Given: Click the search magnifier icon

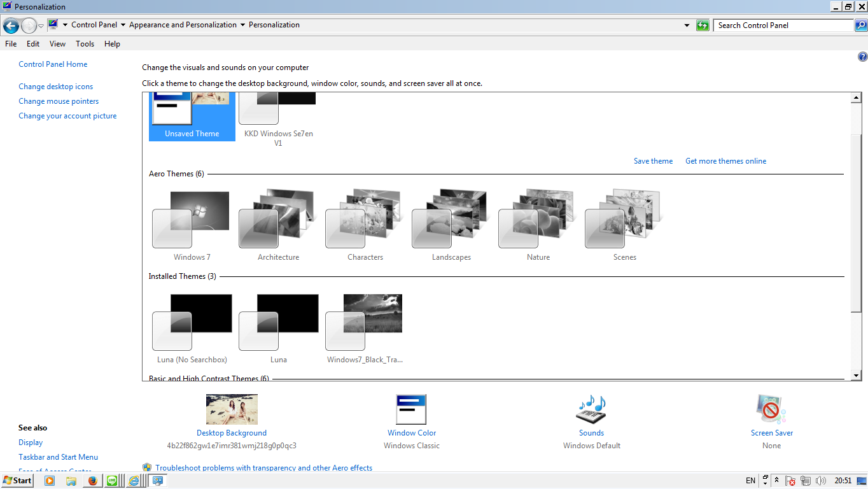Looking at the screenshot, I should 861,25.
